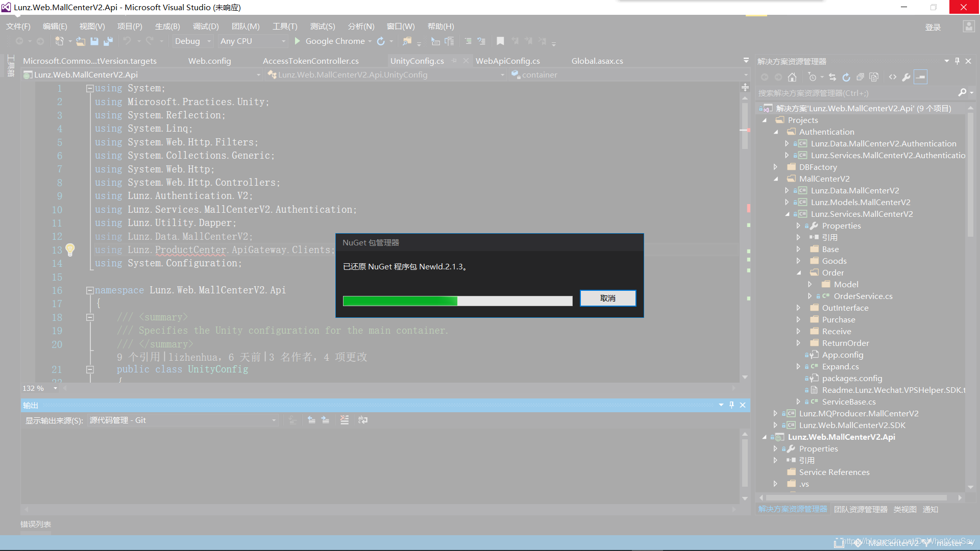Open Properties with the wrench icon
The image size is (980, 551).
coord(906,77)
